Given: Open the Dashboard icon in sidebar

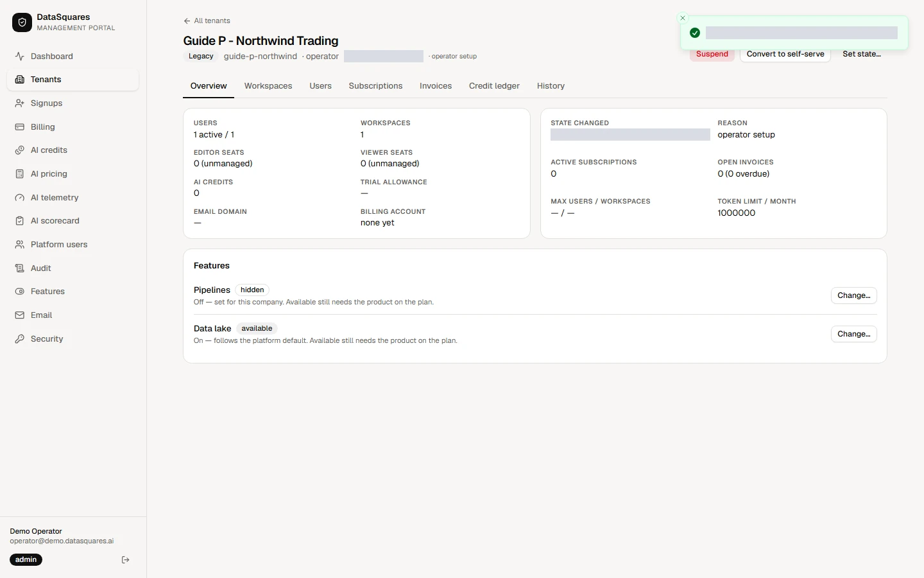Looking at the screenshot, I should [20, 57].
